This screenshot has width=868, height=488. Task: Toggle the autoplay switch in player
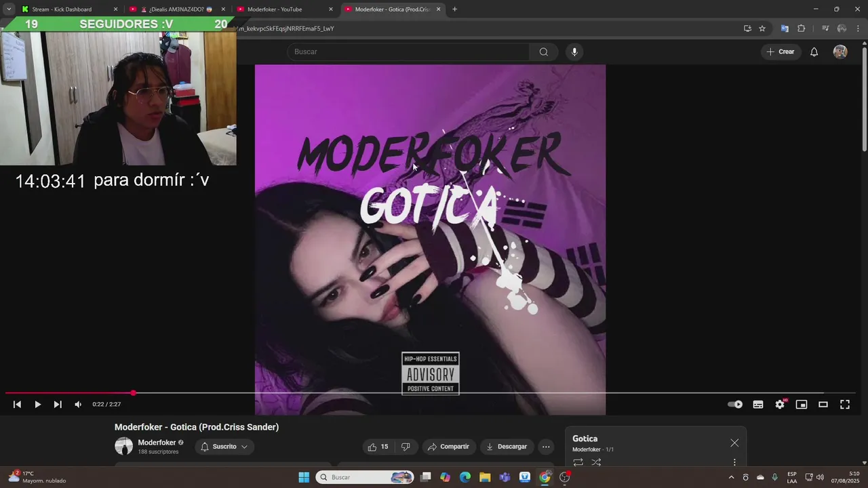coord(735,405)
